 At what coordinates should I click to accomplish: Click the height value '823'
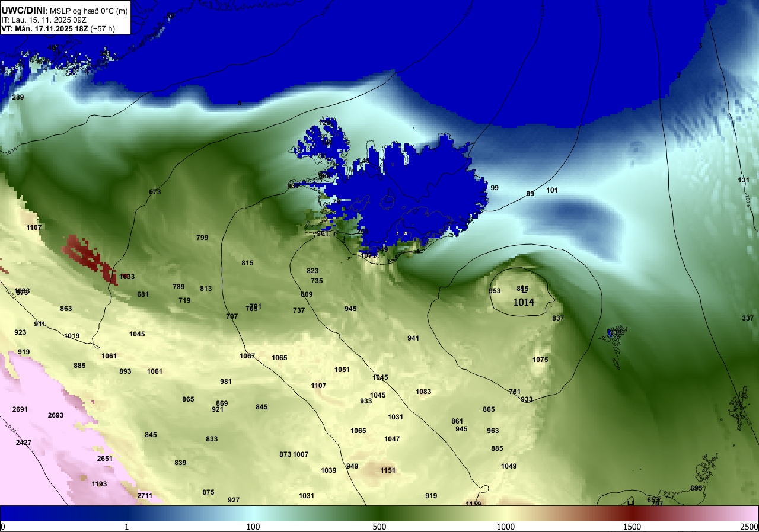coord(312,271)
